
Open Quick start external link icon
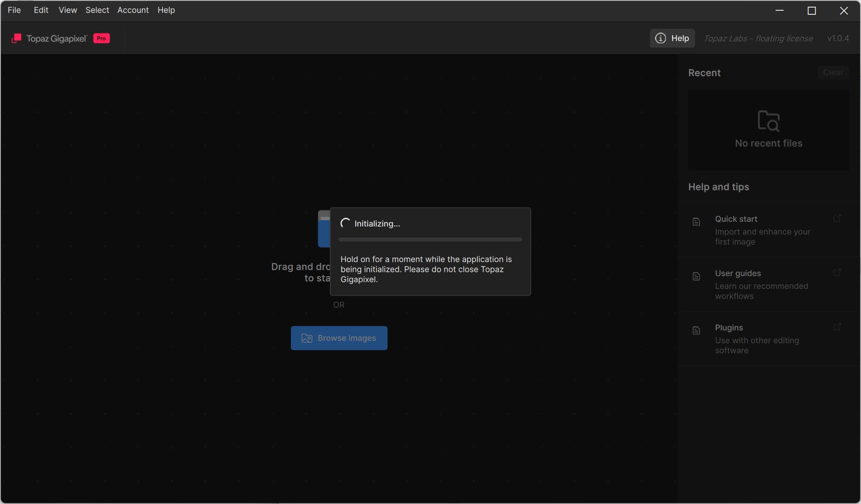[837, 218]
